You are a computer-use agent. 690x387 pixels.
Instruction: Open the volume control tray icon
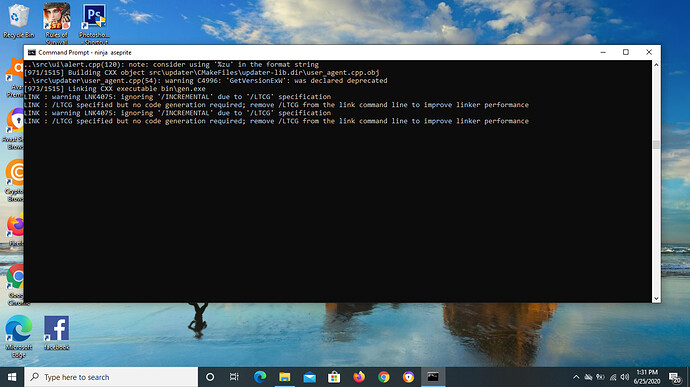[x=625, y=377]
